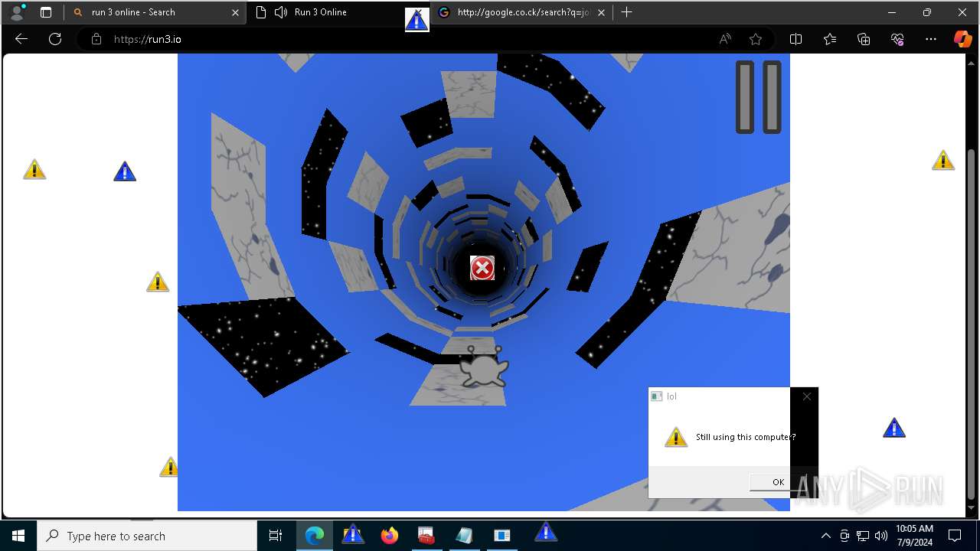Screen dimensions: 980x551
Task: Click the red toolbox taskbar app
Action: tap(426, 536)
